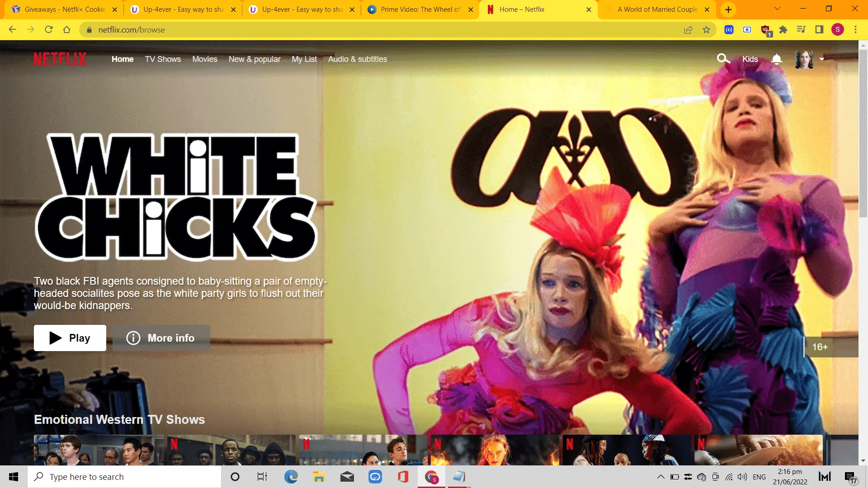Image resolution: width=868 pixels, height=488 pixels.
Task: Close the Home – Netflix tab
Action: click(x=589, y=9)
